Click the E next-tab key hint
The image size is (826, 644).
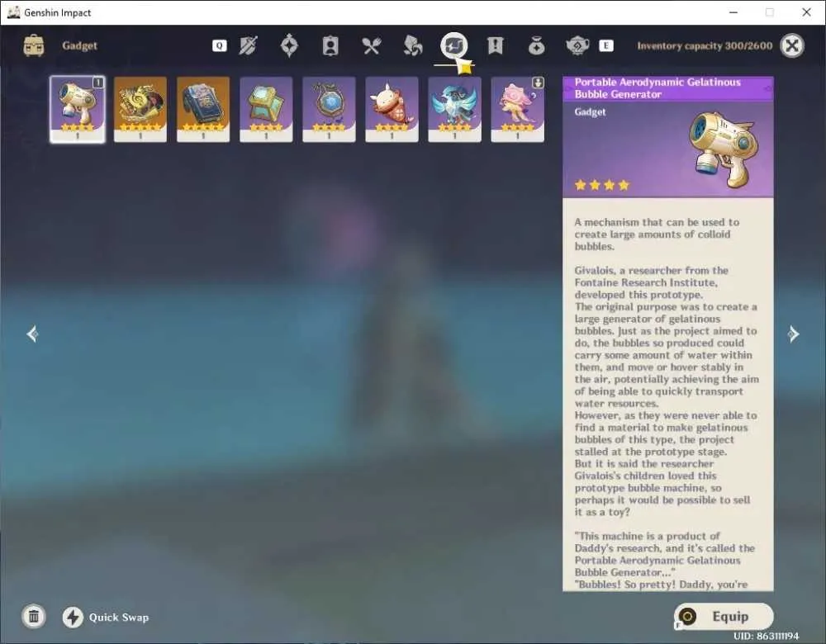[606, 45]
